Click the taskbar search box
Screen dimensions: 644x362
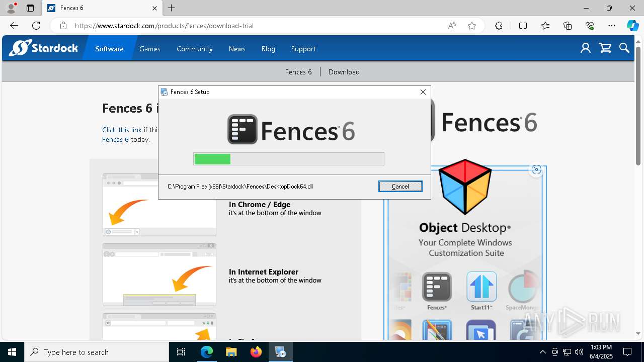(97, 352)
